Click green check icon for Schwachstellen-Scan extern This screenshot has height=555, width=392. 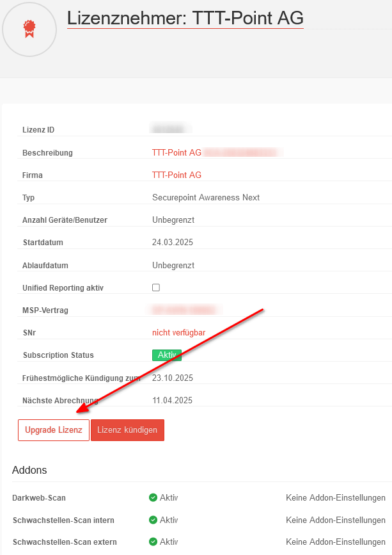point(153,542)
